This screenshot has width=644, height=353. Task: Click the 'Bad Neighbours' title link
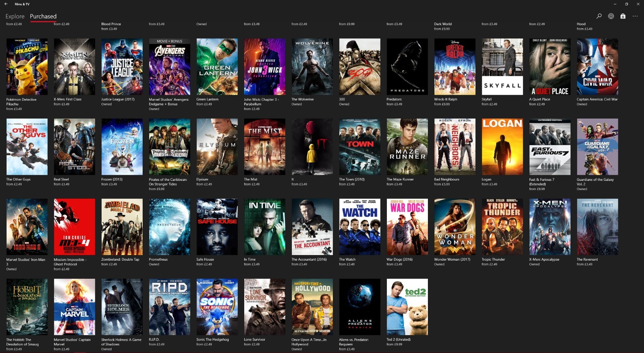[x=446, y=179]
